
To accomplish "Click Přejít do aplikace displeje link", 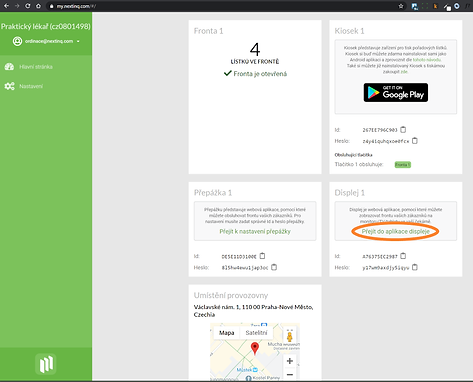I will (x=396, y=231).
